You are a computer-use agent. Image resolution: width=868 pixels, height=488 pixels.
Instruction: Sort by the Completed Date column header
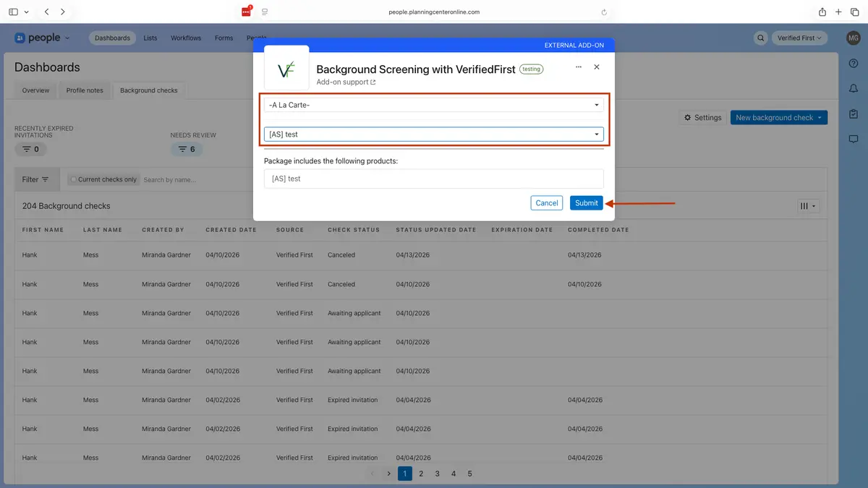click(598, 230)
